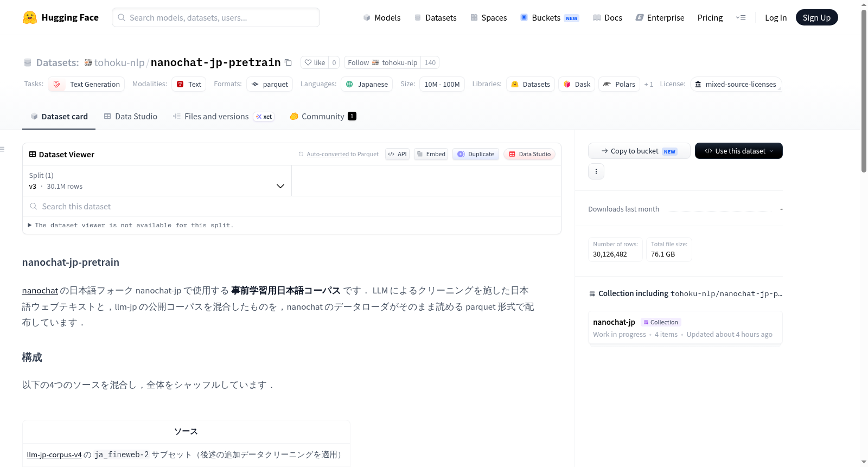Expand the viewer not available message

click(131, 225)
